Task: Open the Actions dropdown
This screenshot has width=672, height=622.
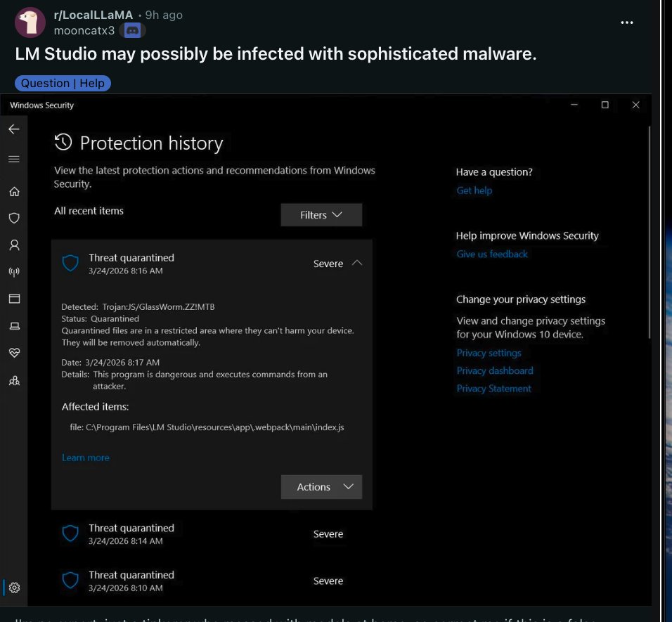Action: 321,486
